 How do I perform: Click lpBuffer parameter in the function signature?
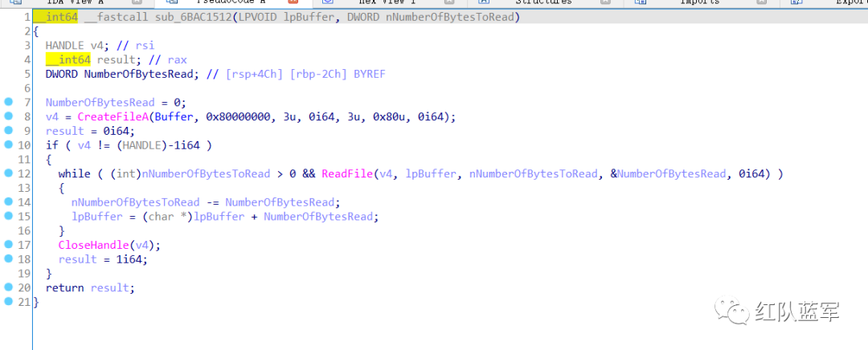tap(309, 17)
